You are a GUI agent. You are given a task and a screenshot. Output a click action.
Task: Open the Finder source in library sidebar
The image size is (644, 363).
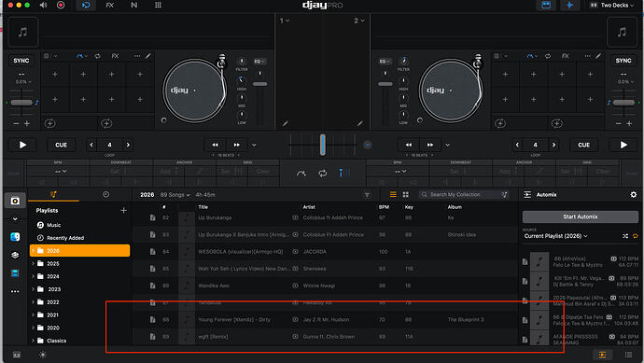(x=15, y=237)
